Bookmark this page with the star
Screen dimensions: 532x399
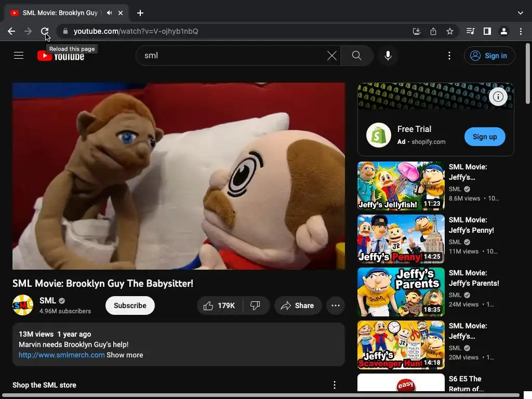[450, 31]
